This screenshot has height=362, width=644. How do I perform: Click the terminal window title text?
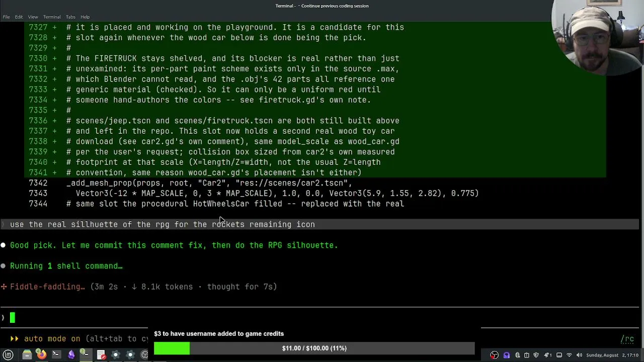[322, 6]
